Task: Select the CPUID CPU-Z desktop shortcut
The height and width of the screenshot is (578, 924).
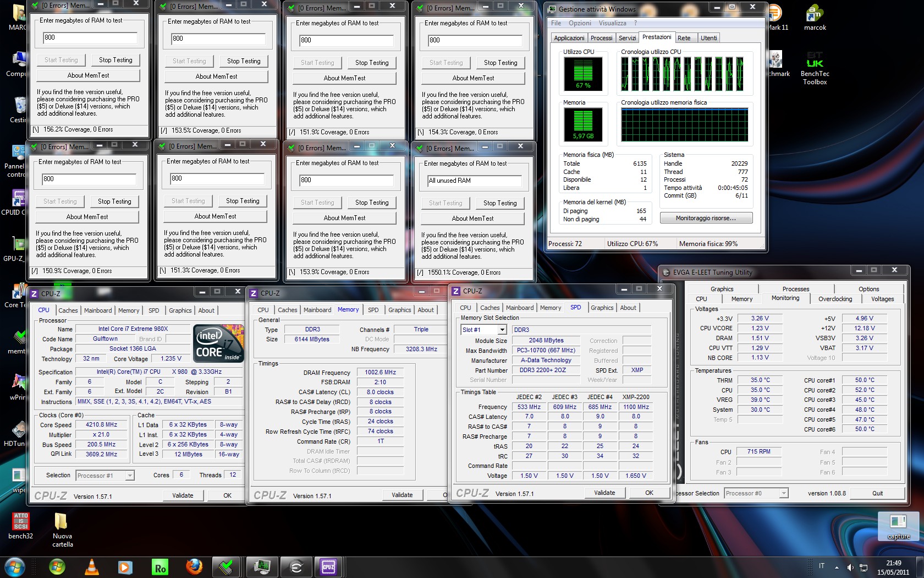Action: (x=14, y=203)
